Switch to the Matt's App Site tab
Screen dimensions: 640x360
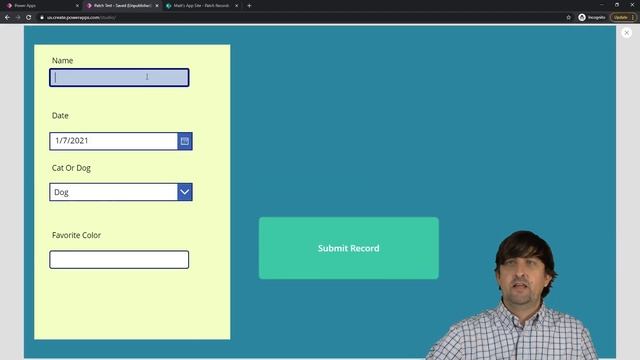point(201,6)
